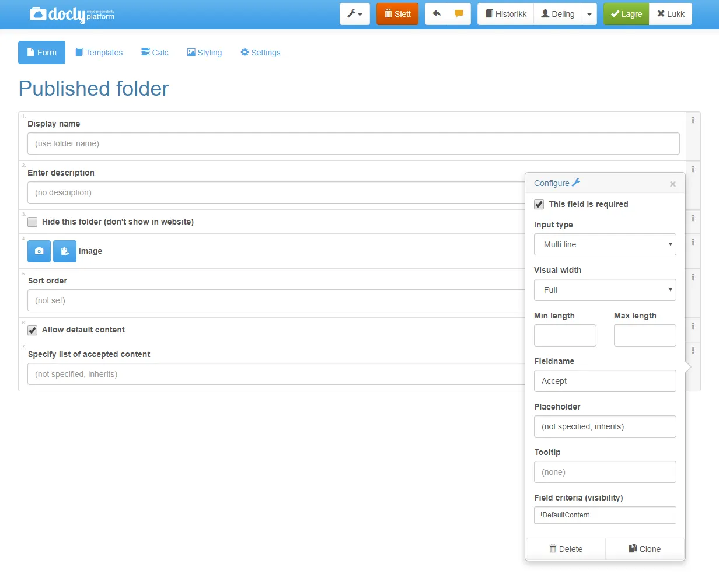Switch to the Styling tab
The height and width of the screenshot is (588, 719).
(x=204, y=52)
